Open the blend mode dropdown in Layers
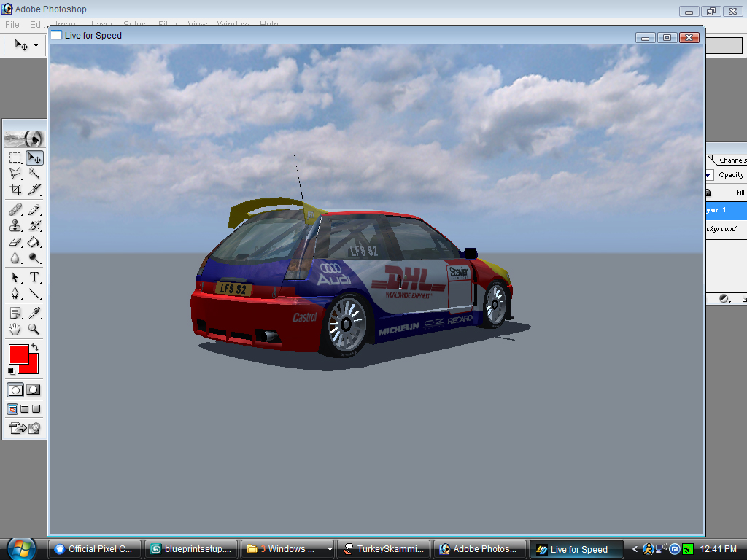 [x=709, y=175]
